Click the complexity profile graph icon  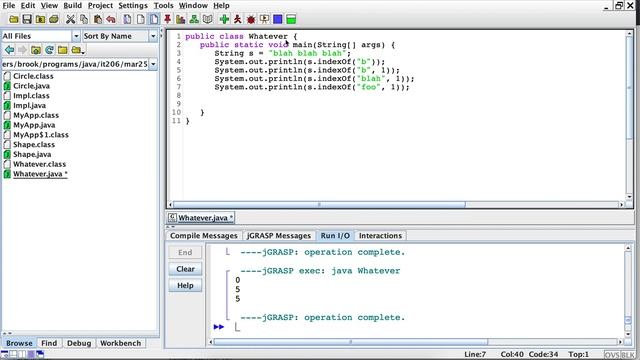(180, 19)
